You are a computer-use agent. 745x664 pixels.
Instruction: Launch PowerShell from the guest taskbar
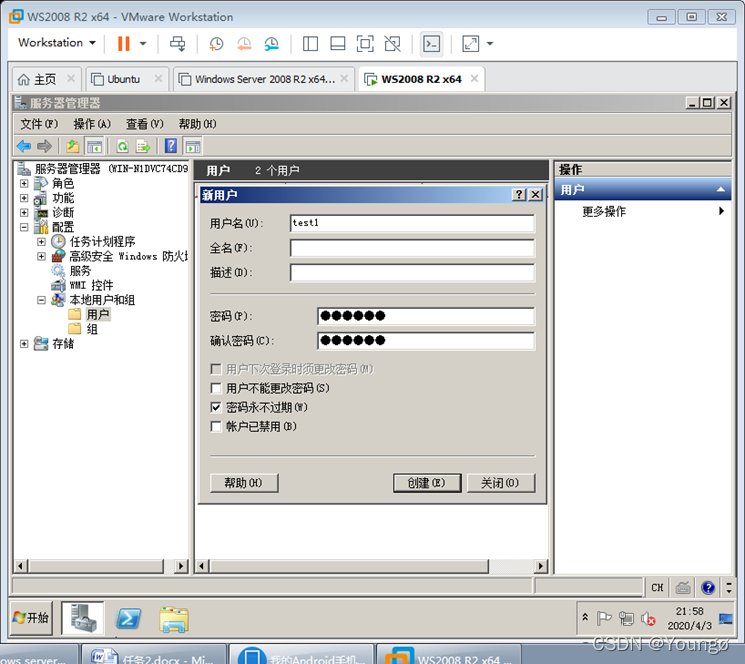129,618
